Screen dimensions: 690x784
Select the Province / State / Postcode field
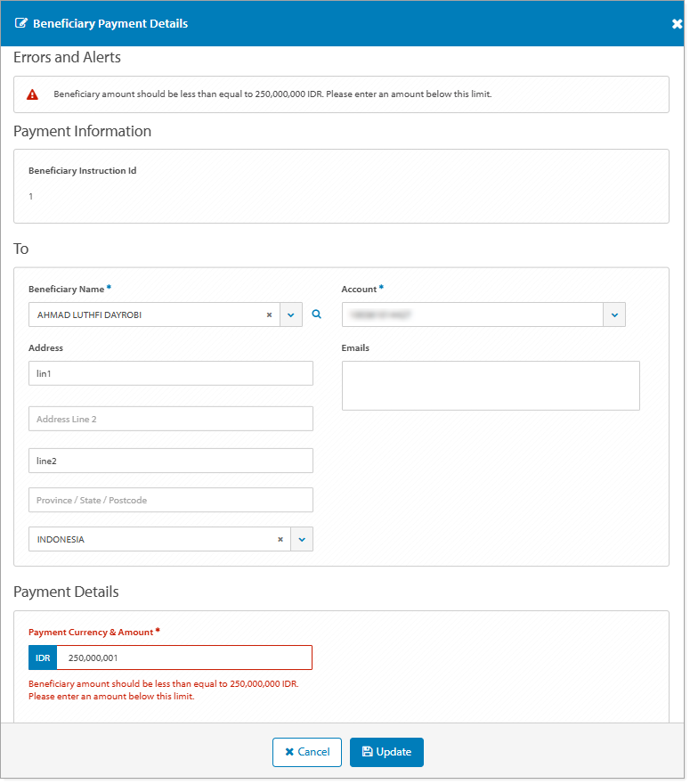[171, 500]
